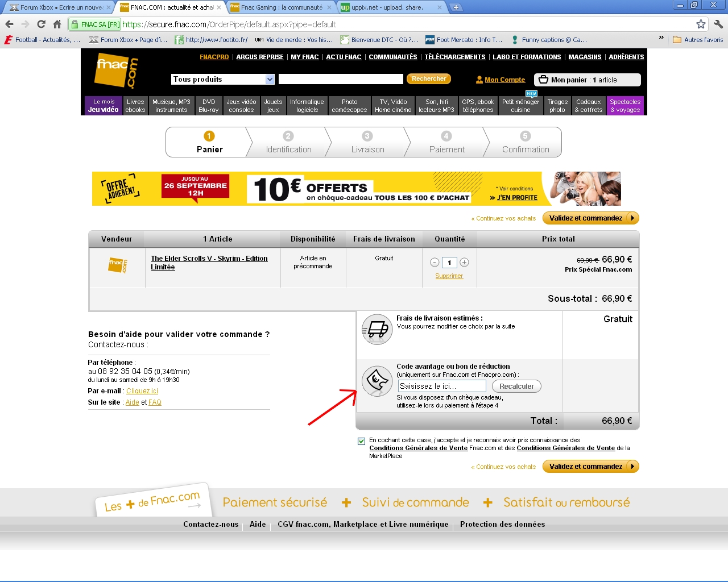728x582 pixels.
Task: Click the delivery truck icon
Action: (x=377, y=330)
